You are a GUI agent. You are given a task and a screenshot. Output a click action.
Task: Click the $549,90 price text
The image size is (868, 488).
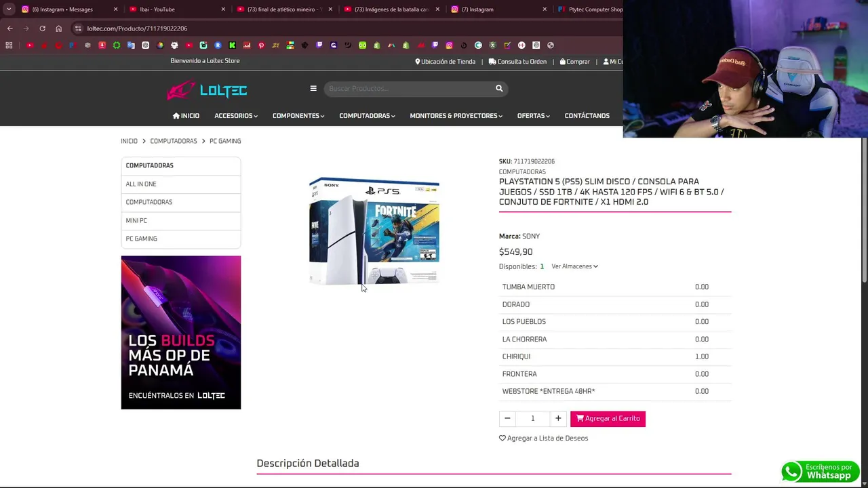click(516, 251)
